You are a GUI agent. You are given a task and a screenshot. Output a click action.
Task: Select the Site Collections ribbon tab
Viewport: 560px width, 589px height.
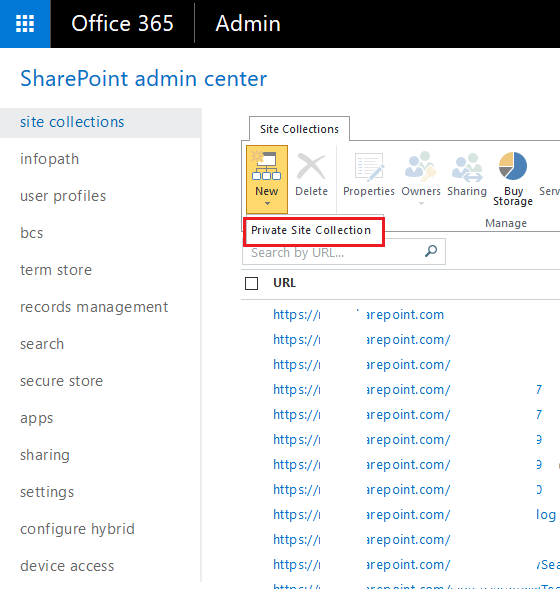(299, 129)
